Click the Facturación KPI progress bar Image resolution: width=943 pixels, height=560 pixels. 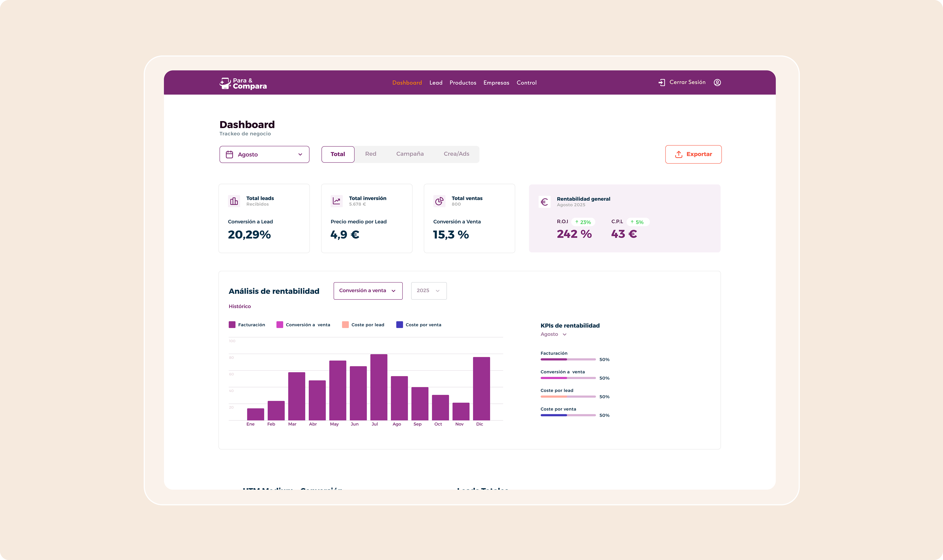click(568, 359)
